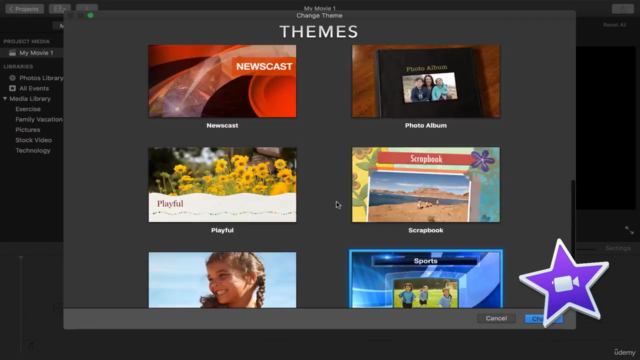Choose the Playful theme thumbnail

(222, 184)
